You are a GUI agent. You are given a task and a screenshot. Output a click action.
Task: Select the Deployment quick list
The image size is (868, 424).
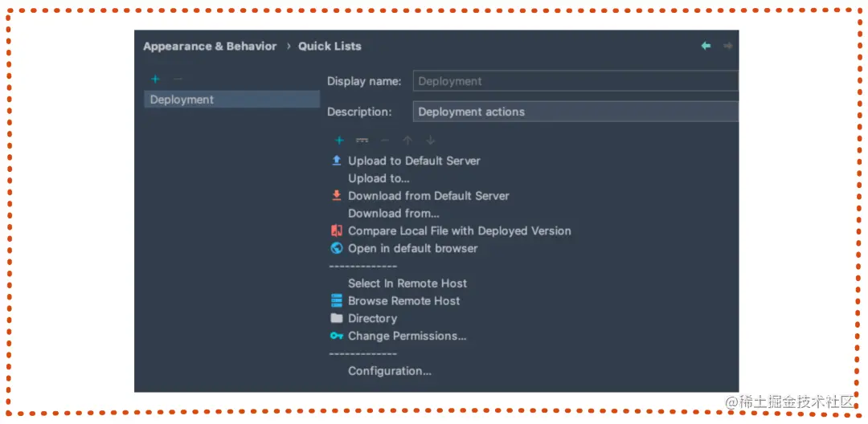coord(232,100)
